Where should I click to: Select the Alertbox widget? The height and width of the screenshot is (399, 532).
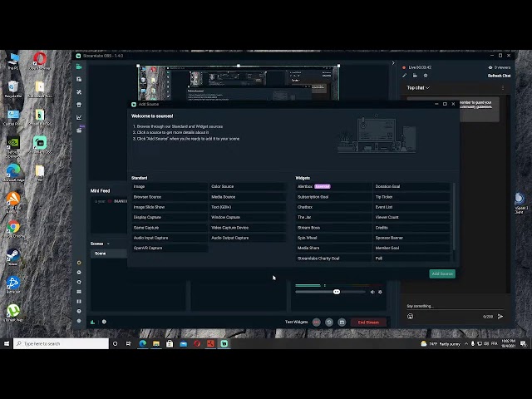333,186
